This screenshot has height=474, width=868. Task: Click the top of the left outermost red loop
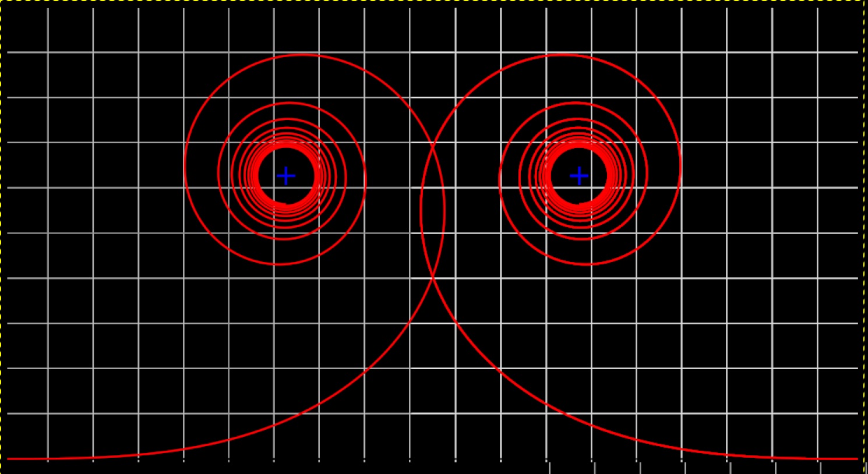click(x=303, y=55)
